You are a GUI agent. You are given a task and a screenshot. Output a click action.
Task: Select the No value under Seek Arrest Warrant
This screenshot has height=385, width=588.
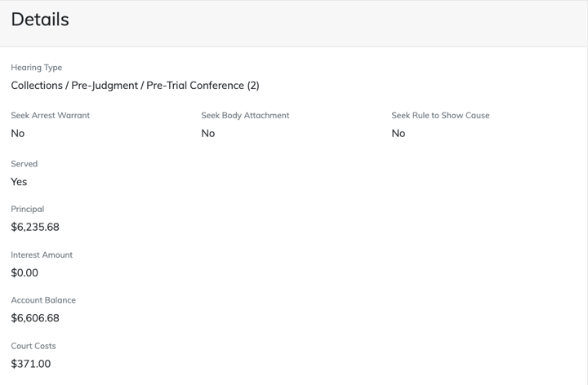[18, 134]
